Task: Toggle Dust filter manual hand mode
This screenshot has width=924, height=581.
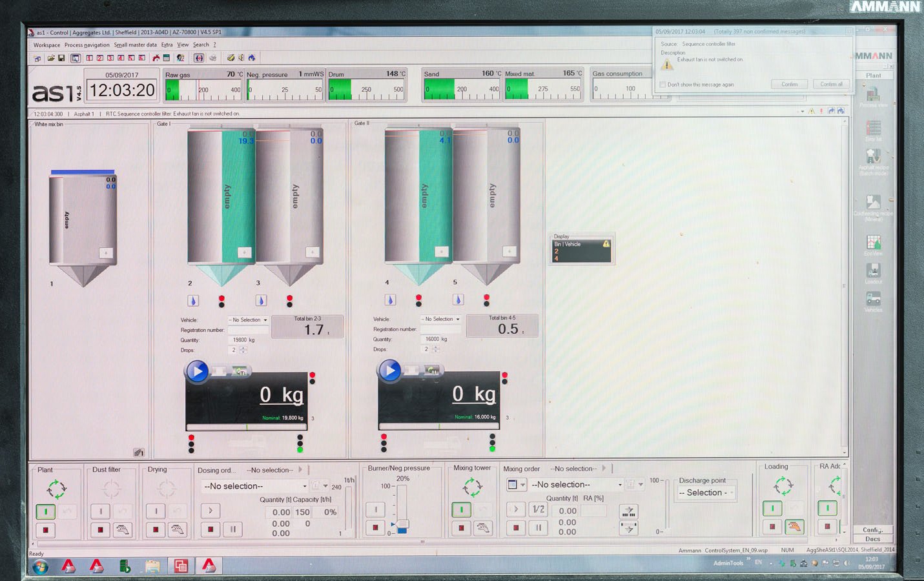Action: [x=123, y=530]
